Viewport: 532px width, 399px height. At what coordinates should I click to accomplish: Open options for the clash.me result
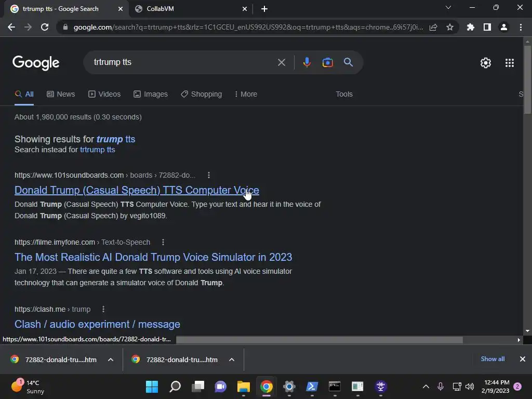[x=103, y=309]
